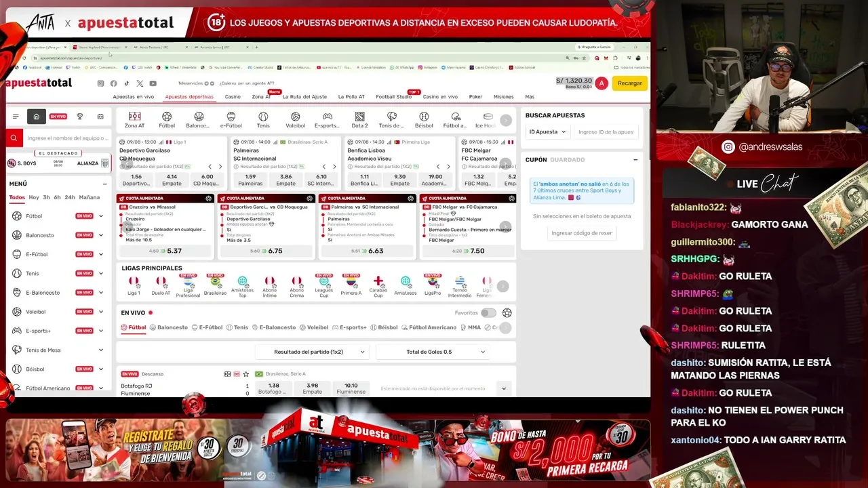This screenshot has width=868, height=488.
Task: Pick boosted 5.37 Cruzeiro vs Mirassol odds
Action: point(165,251)
